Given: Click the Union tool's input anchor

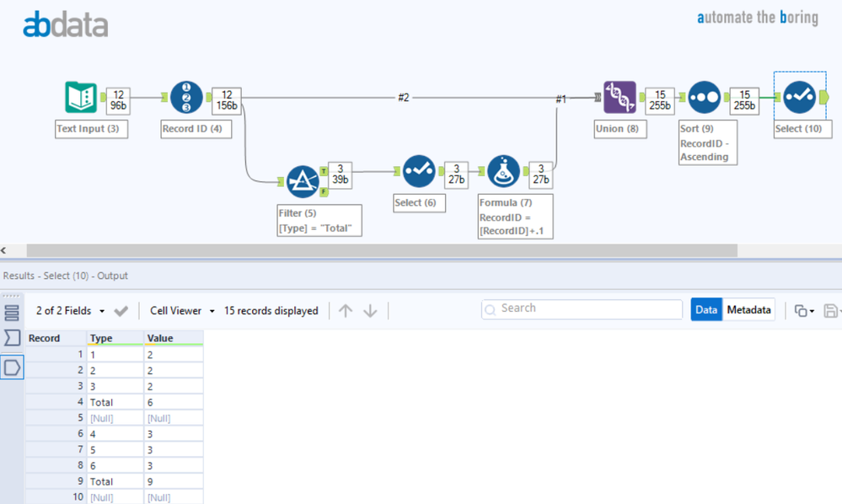Looking at the screenshot, I should tap(598, 97).
